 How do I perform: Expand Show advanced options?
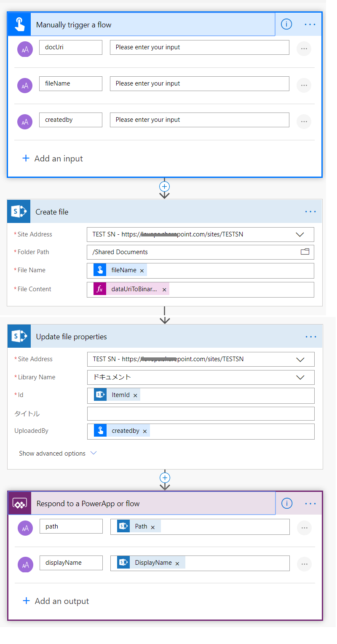pyautogui.click(x=58, y=453)
